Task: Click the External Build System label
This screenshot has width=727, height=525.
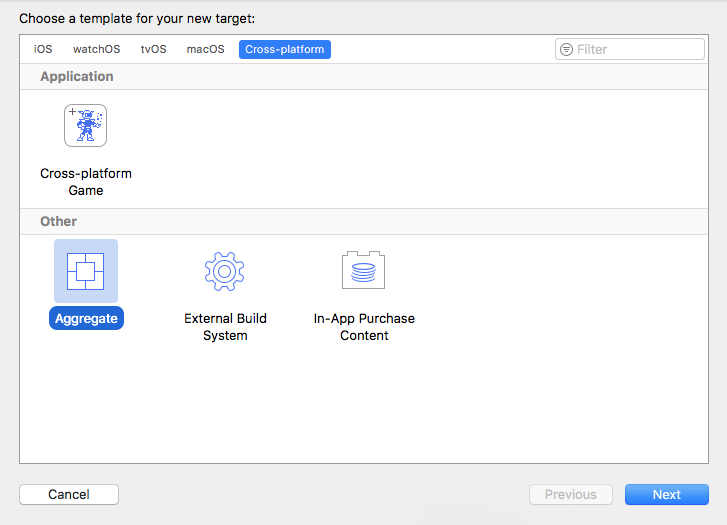Action: (225, 327)
